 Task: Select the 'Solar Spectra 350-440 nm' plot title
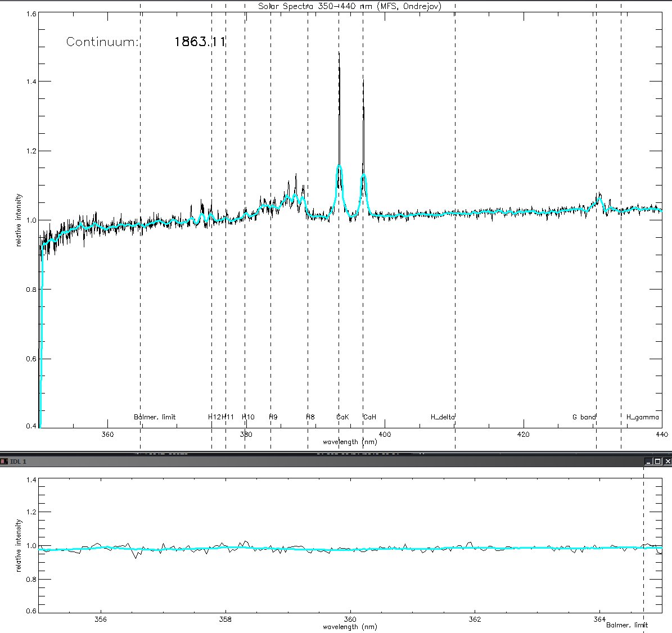pyautogui.click(x=349, y=6)
